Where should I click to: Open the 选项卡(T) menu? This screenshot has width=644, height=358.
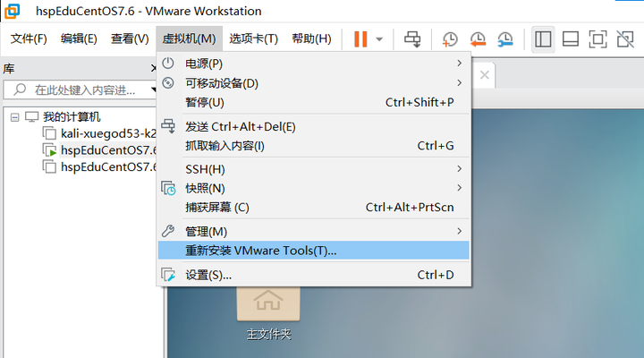click(x=254, y=39)
